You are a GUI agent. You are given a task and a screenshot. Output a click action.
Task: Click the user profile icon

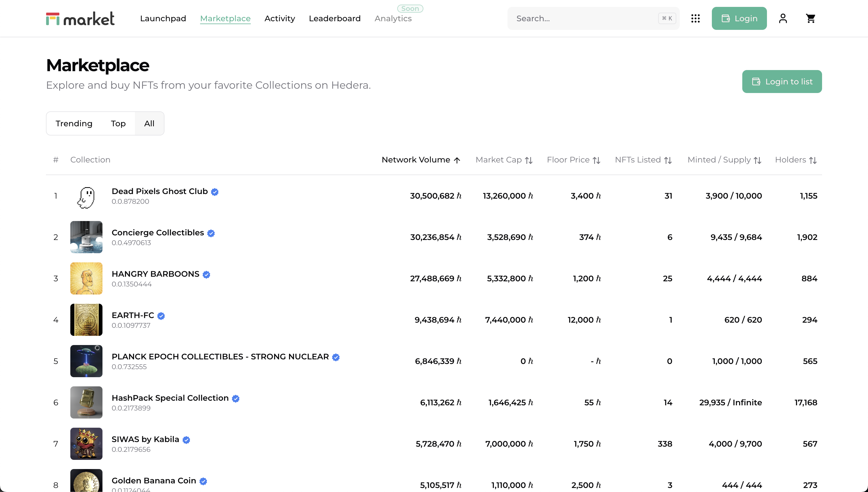tap(783, 18)
